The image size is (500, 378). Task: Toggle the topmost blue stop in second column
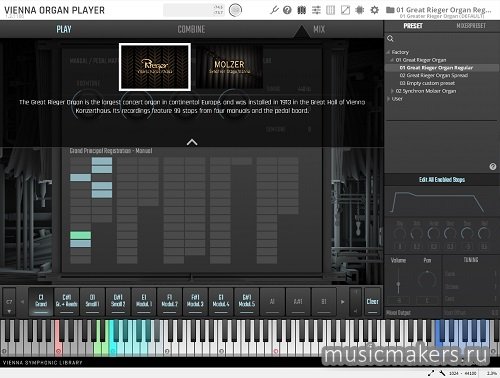click(x=102, y=161)
